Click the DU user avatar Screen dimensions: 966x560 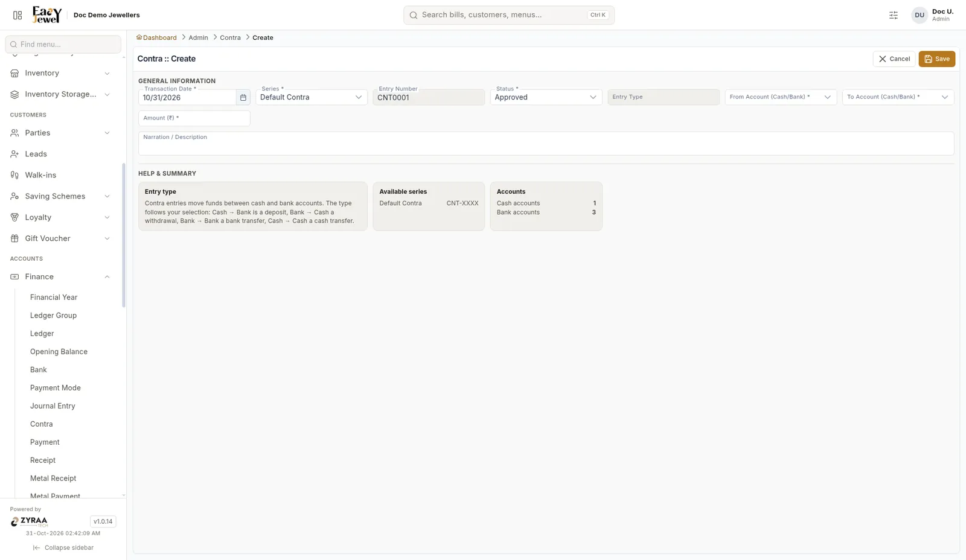tap(920, 15)
